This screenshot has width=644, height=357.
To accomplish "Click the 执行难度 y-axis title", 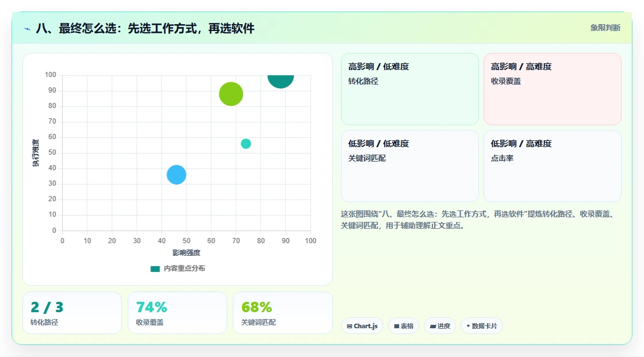I will pyautogui.click(x=36, y=153).
